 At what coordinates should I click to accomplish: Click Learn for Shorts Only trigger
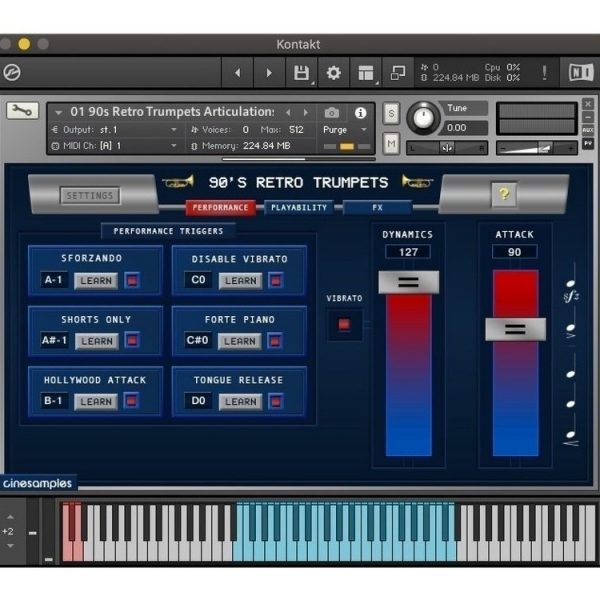pos(97,341)
